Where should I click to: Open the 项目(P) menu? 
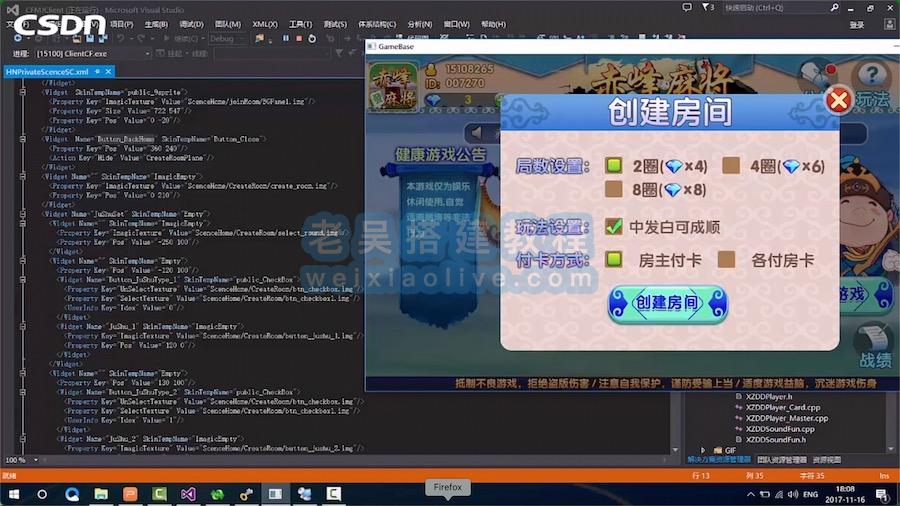(121, 24)
